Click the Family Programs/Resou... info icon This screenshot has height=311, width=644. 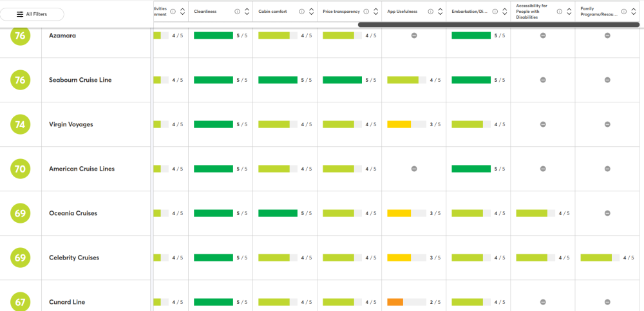[624, 12]
